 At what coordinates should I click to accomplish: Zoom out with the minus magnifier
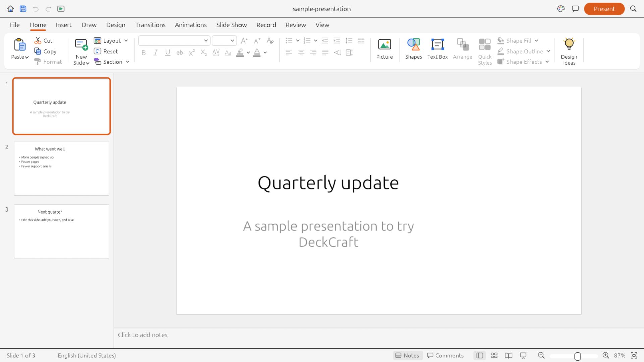541,356
